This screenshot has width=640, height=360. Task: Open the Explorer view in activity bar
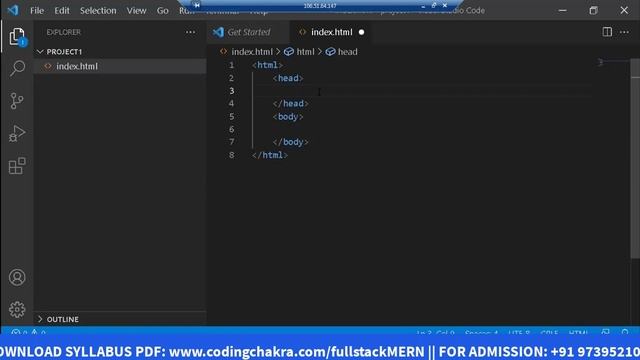pyautogui.click(x=17, y=37)
